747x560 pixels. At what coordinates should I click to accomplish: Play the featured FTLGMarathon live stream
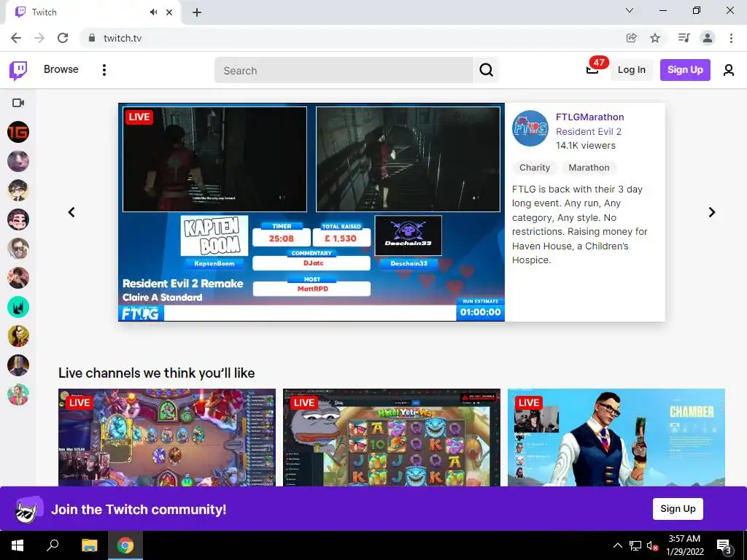pos(311,212)
